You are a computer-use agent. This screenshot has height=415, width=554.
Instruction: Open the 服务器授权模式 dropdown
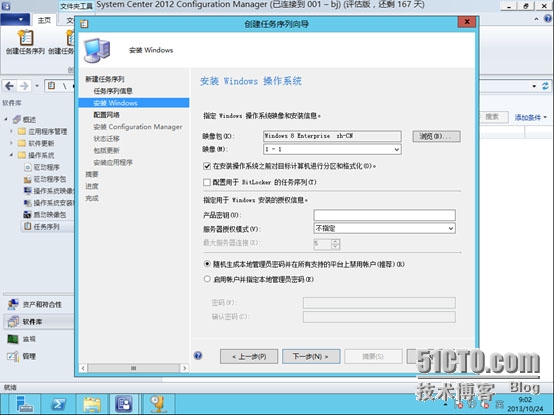click(x=450, y=229)
